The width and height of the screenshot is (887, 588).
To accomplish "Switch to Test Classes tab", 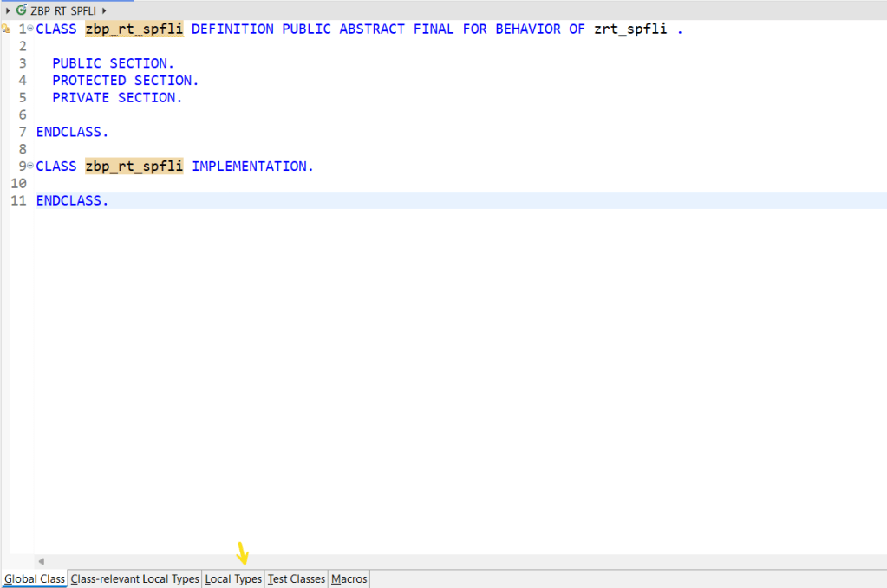I will pos(297,579).
